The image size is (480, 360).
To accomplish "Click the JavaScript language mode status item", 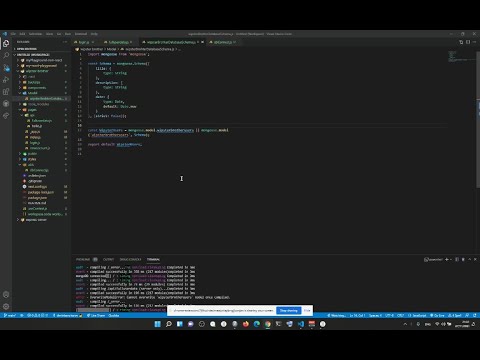I will [417, 315].
